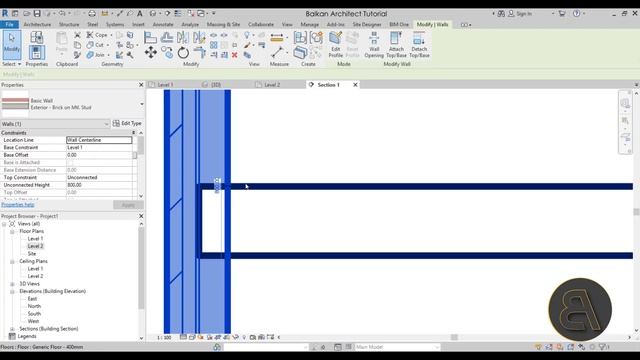Open the Autodesk App Store cart icon
This screenshot has width=640, height=360.
[x=562, y=13]
